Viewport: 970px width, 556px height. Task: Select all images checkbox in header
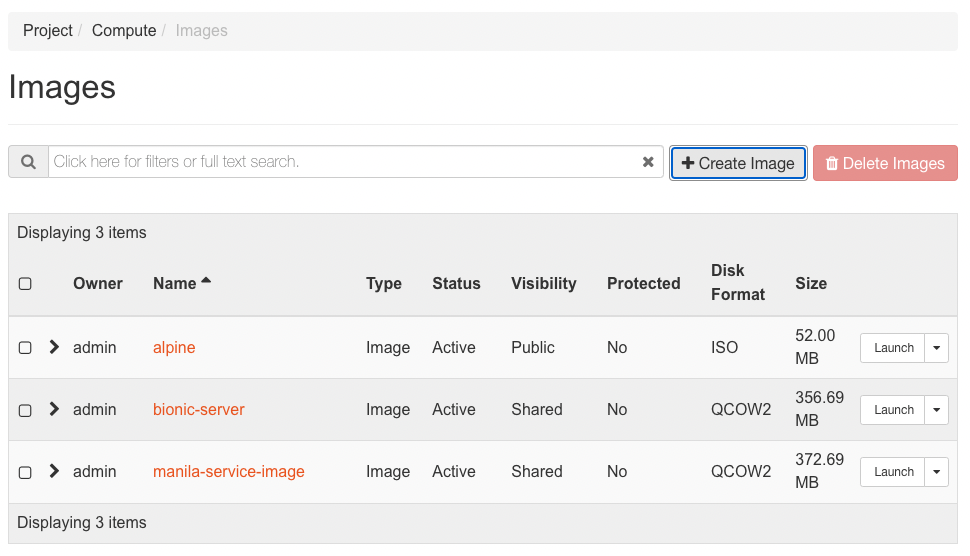25,284
